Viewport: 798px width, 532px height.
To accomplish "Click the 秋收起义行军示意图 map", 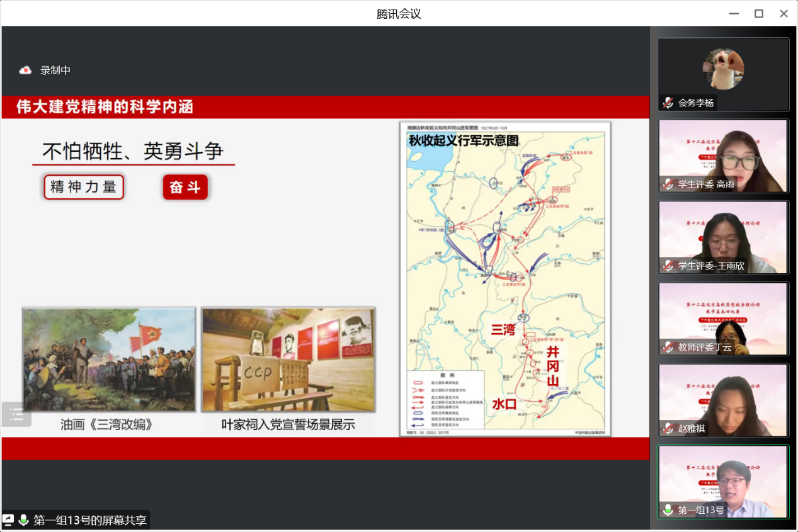I will [505, 279].
